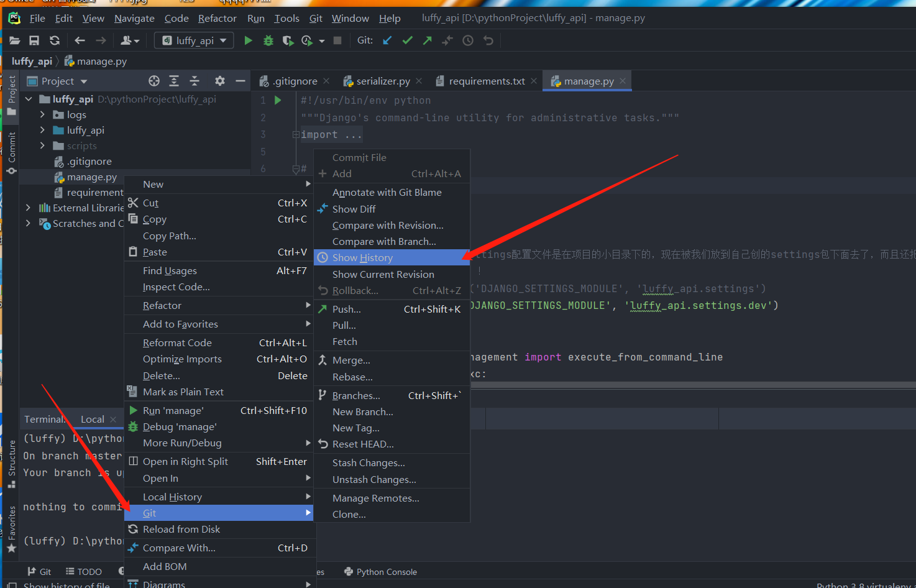Commit changes with green checkmark icon
This screenshot has width=916, height=588.
[x=407, y=40]
